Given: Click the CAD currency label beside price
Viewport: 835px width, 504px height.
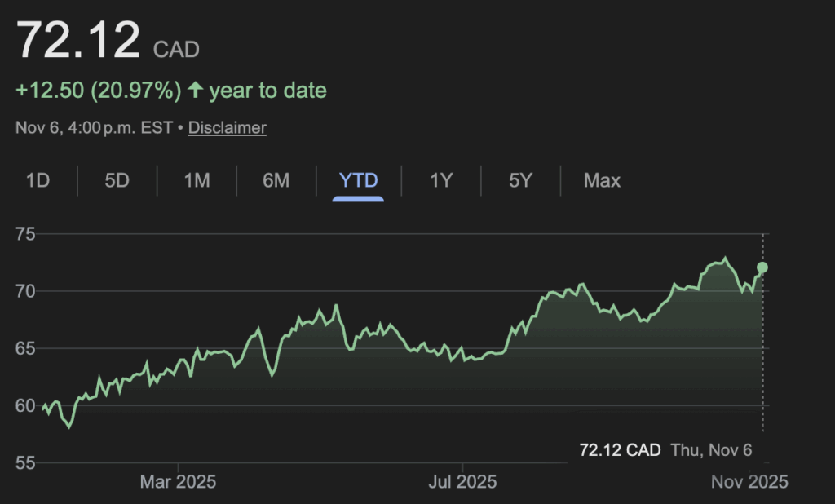Looking at the screenshot, I should [176, 48].
